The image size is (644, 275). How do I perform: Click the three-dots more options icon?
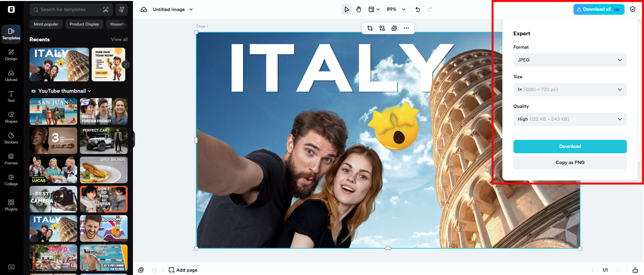point(406,28)
